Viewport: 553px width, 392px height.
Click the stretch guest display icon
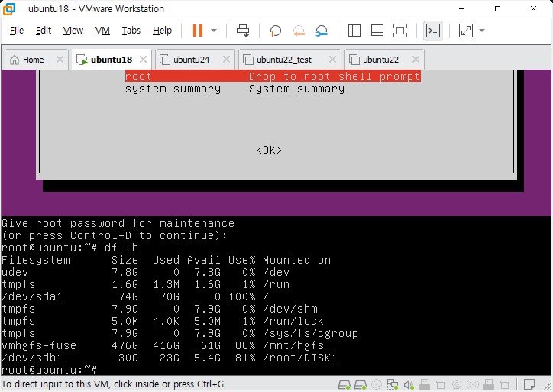(x=465, y=31)
